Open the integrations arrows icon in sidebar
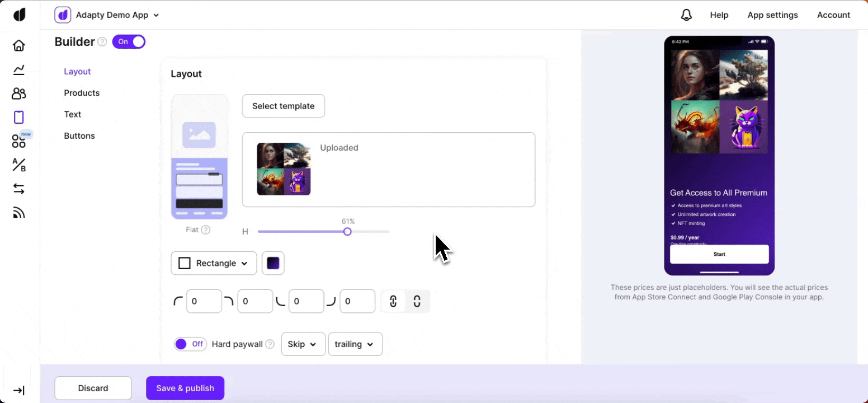The width and height of the screenshot is (868, 403). point(19,189)
